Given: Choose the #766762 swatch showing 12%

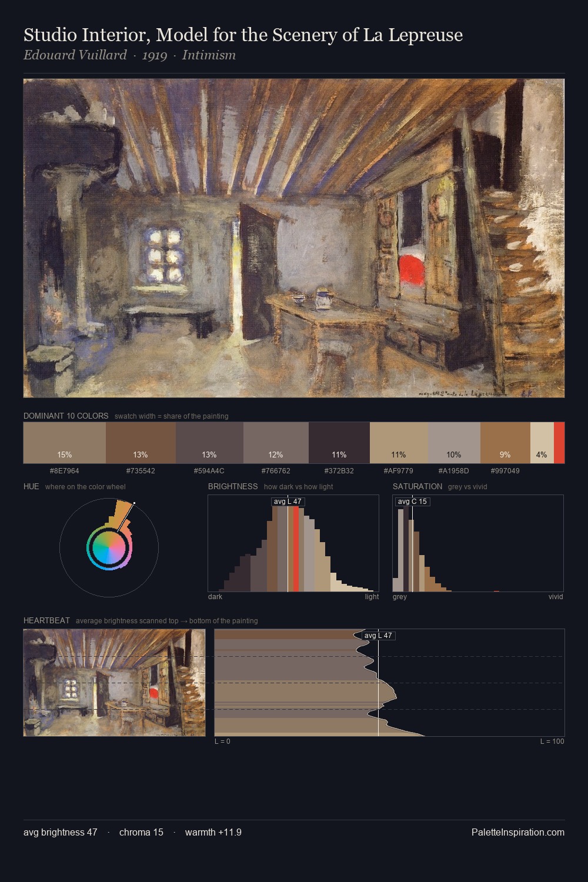Looking at the screenshot, I should [276, 443].
